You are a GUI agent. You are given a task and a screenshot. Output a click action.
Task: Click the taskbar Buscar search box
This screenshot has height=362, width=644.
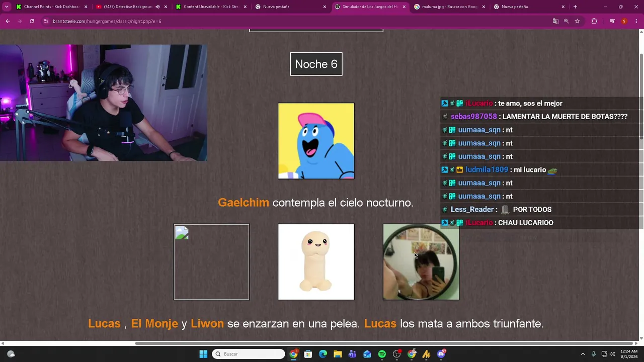pos(249,354)
